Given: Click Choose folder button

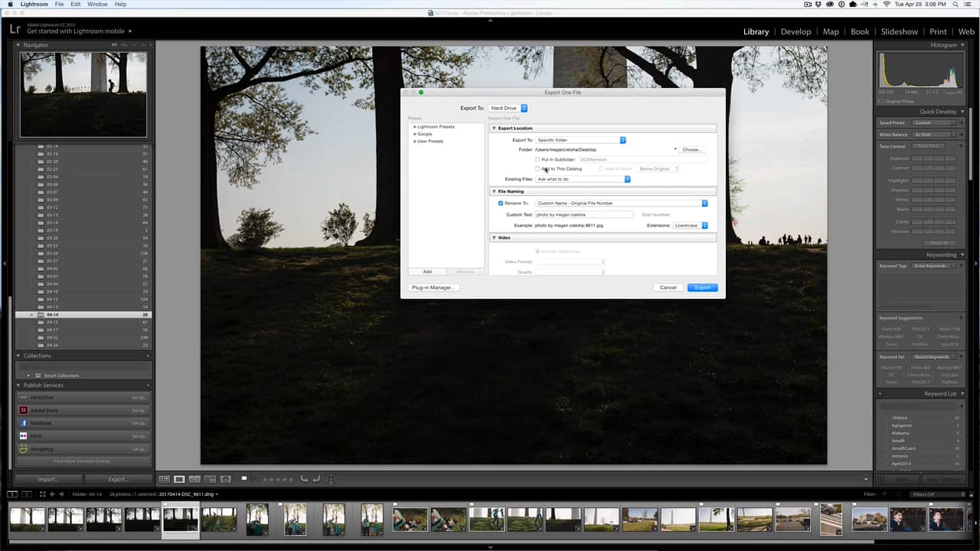Looking at the screenshot, I should (691, 149).
